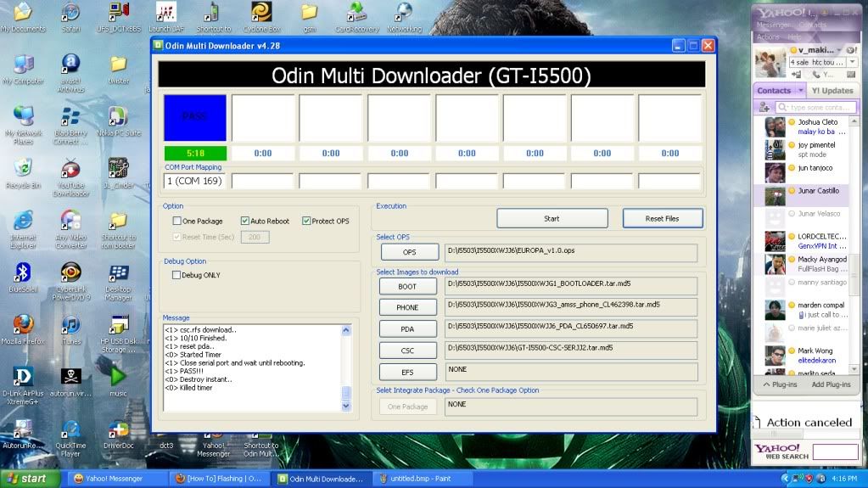The width and height of the screenshot is (868, 488).
Task: Open the Help menu in Yahoo Messenger
Action: (794, 36)
